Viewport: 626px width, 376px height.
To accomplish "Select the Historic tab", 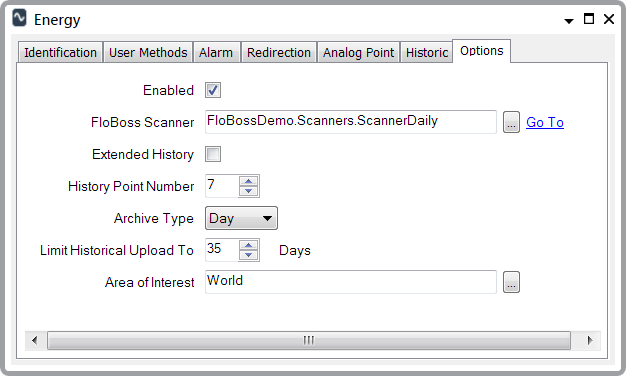I will point(427,53).
